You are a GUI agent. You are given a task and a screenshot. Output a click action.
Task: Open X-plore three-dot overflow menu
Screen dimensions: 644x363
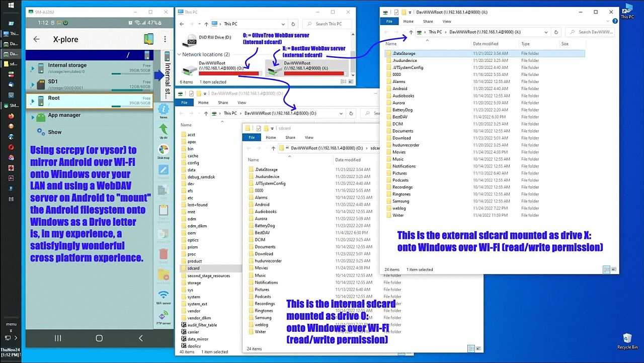click(x=165, y=39)
